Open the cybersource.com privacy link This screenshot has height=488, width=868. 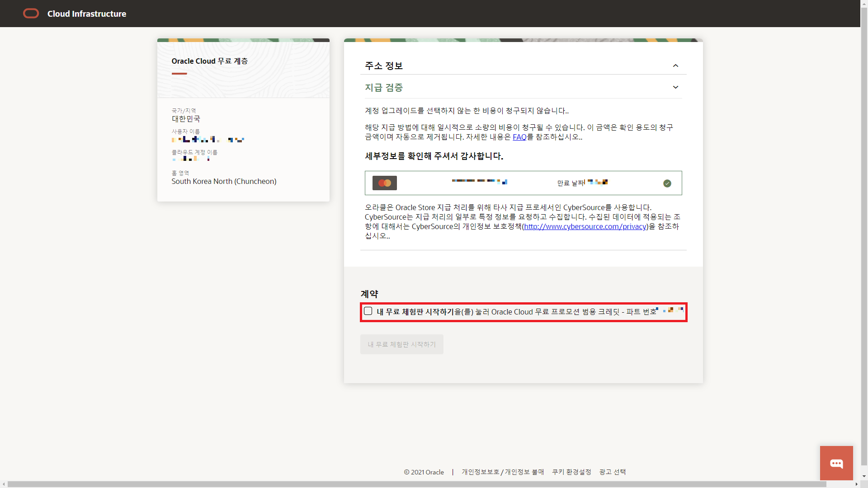click(585, 226)
